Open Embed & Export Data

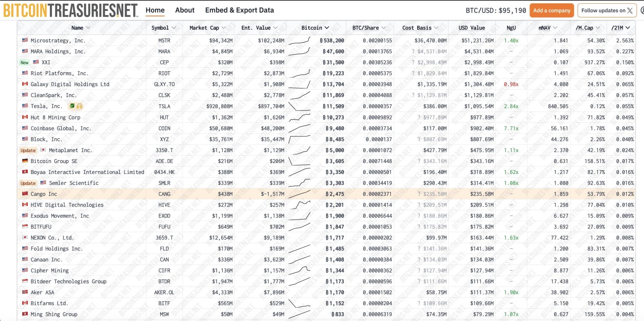(239, 10)
